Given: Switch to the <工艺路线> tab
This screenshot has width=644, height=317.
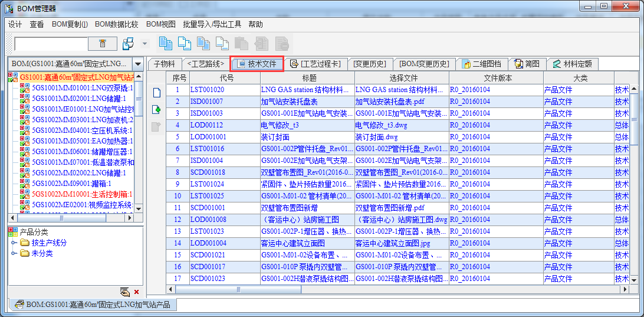Looking at the screenshot, I should tap(206, 64).
